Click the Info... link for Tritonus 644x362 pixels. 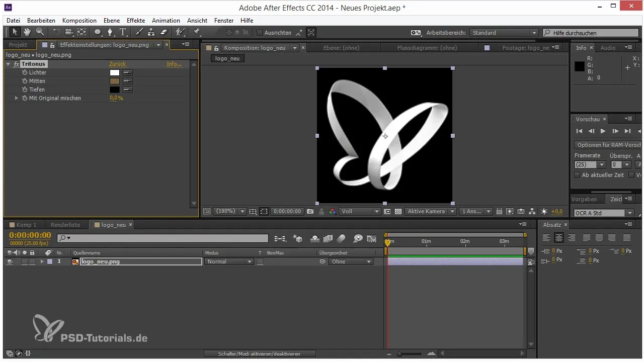(x=175, y=64)
